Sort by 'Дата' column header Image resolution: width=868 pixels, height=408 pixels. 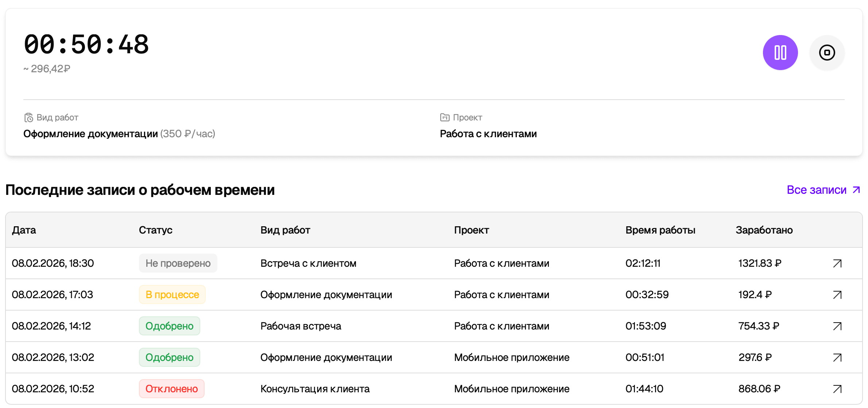point(24,230)
